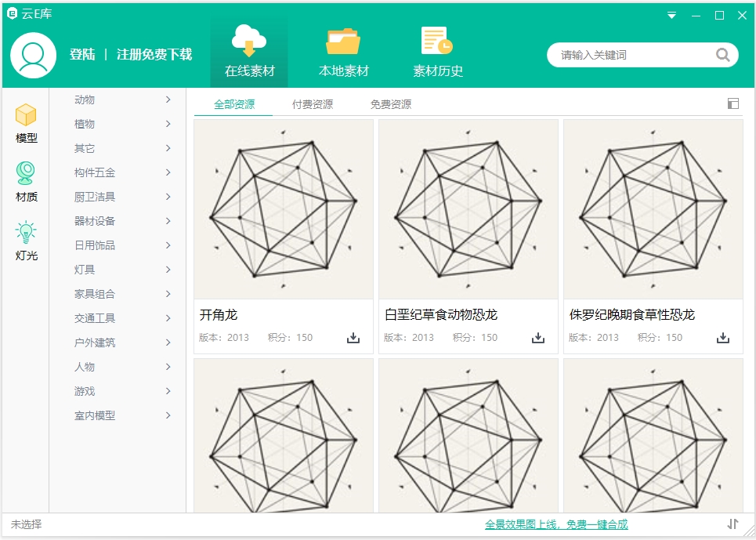Expand the 厨卫洁具 category chevron
This screenshot has height=540, width=756.
click(x=168, y=197)
